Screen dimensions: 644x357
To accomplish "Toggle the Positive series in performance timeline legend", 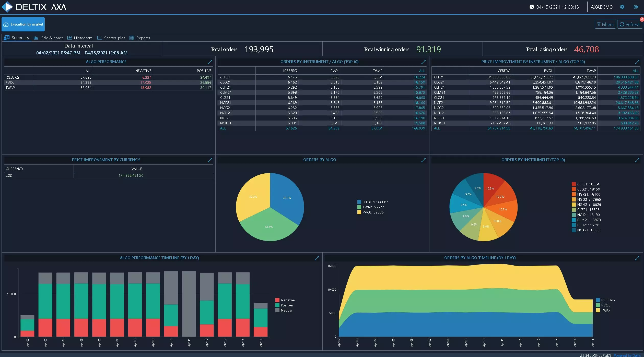I will 284,305.
